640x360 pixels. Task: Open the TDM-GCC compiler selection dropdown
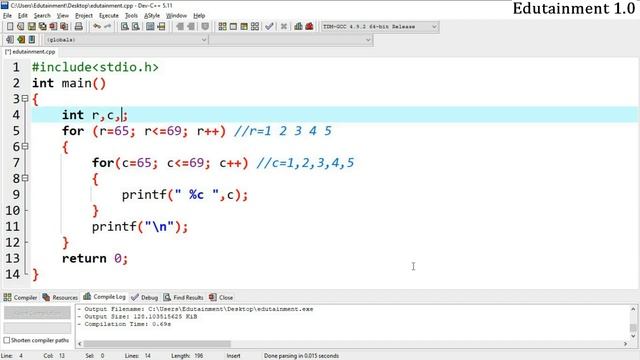click(380, 27)
